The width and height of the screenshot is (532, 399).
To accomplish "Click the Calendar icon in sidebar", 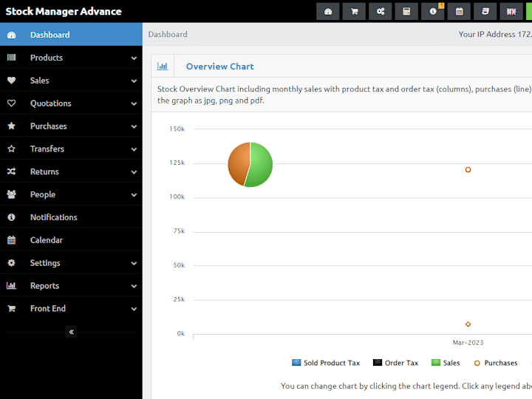I will pyautogui.click(x=11, y=240).
